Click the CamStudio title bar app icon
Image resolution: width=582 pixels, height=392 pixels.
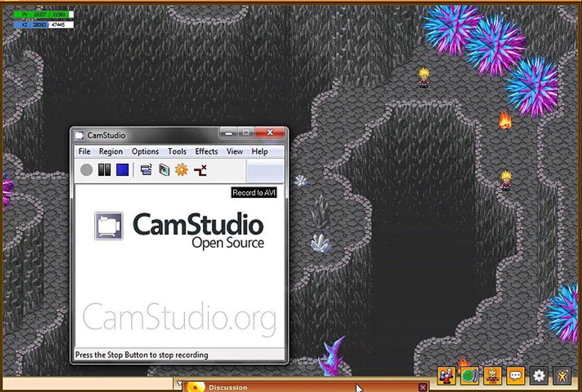tap(80, 136)
